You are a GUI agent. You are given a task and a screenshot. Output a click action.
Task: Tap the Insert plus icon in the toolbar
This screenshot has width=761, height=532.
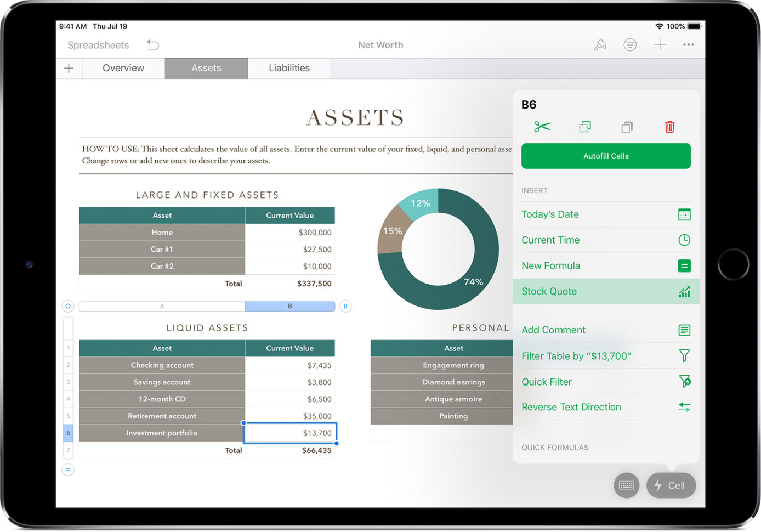point(660,44)
